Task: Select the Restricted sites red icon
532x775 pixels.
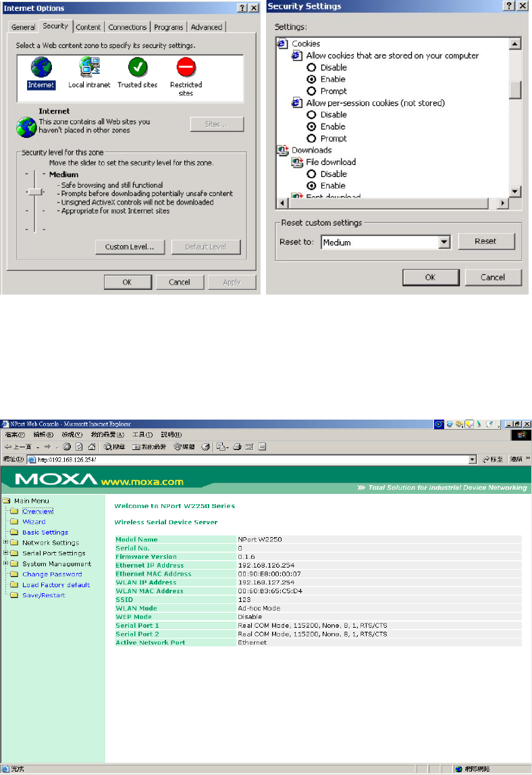Action: point(186,67)
